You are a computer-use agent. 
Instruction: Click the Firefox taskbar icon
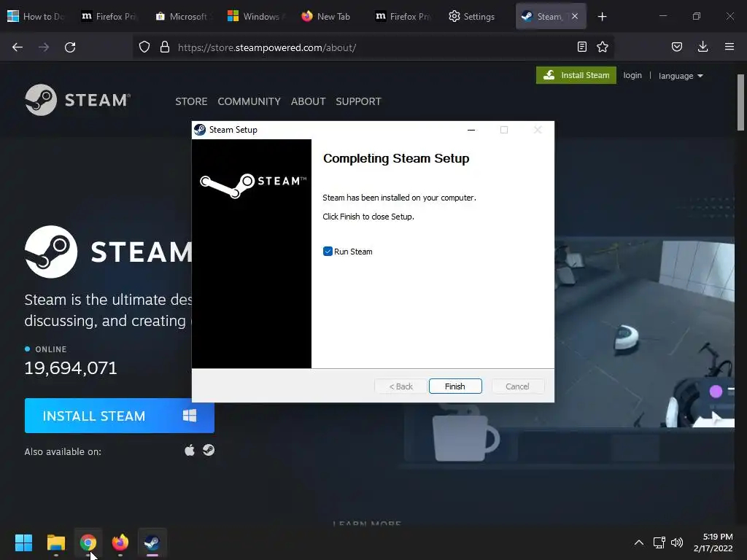120,542
